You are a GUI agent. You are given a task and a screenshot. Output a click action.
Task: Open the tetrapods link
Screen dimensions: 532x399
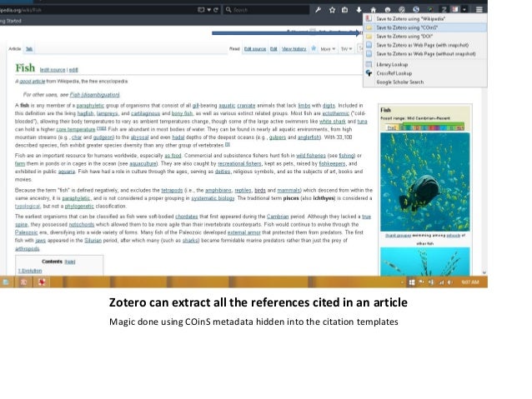click(172, 191)
